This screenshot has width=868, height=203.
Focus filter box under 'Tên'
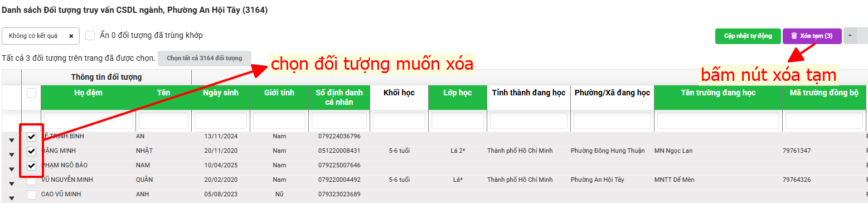pos(163,121)
